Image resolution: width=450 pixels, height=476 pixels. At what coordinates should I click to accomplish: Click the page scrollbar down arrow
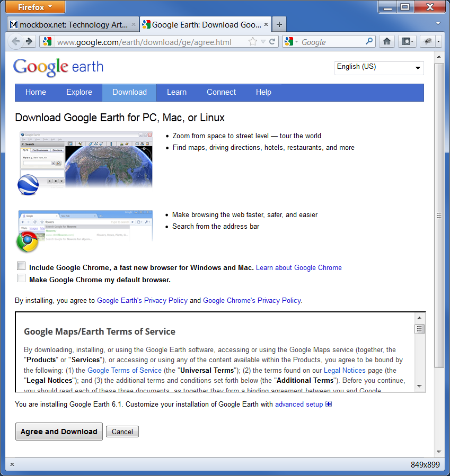[439, 452]
